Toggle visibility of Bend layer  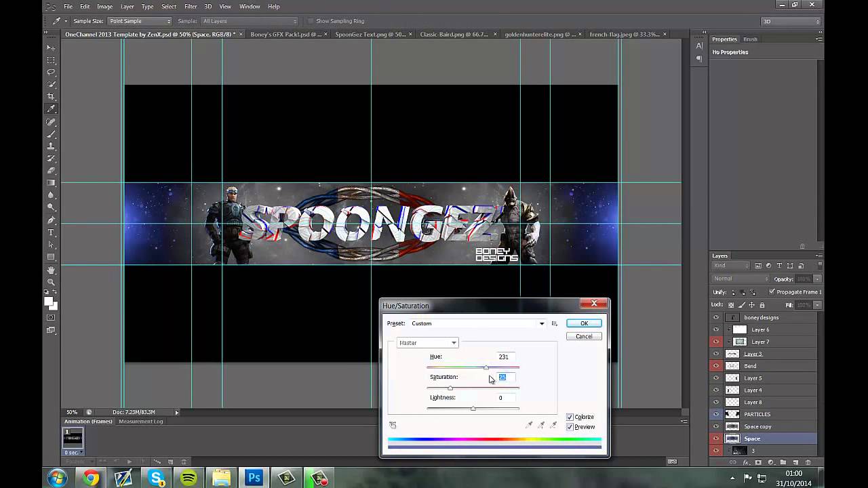716,366
